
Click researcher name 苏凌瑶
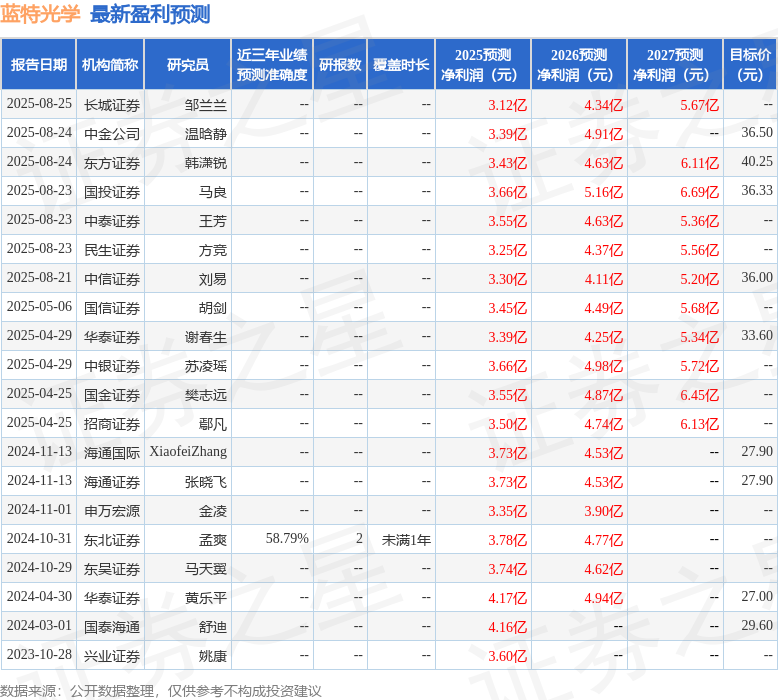pos(205,366)
